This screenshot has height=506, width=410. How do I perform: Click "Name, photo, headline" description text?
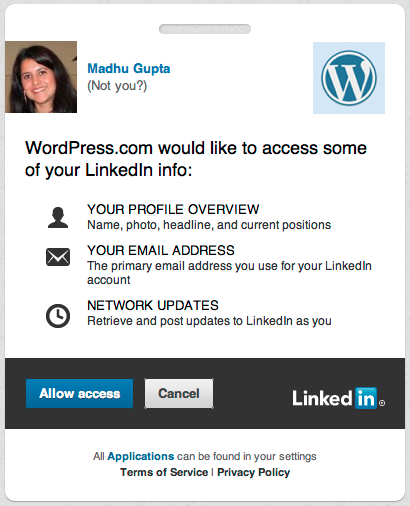209,225
